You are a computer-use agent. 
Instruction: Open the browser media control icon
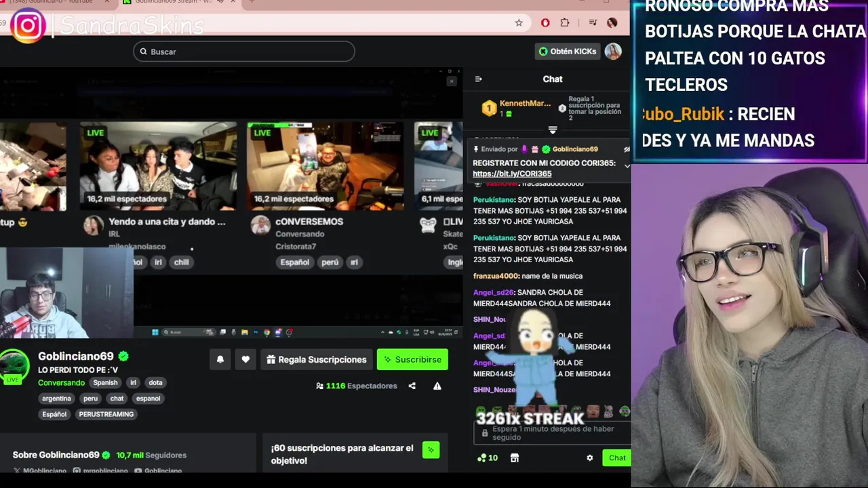pos(593,23)
